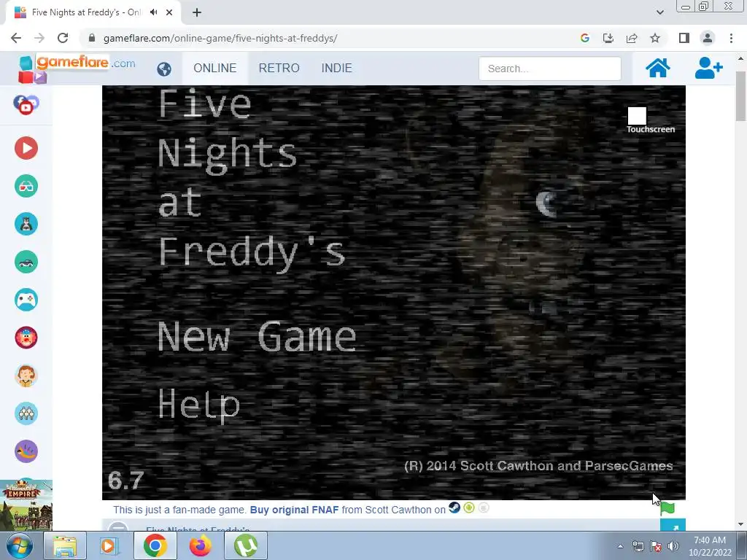Open the gamepad controller category icon
This screenshot has height=560, width=747.
(26, 300)
